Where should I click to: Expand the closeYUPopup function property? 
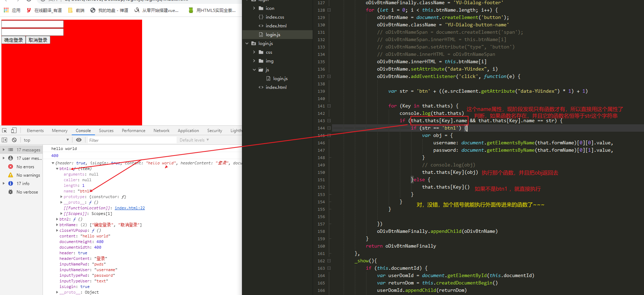57,230
